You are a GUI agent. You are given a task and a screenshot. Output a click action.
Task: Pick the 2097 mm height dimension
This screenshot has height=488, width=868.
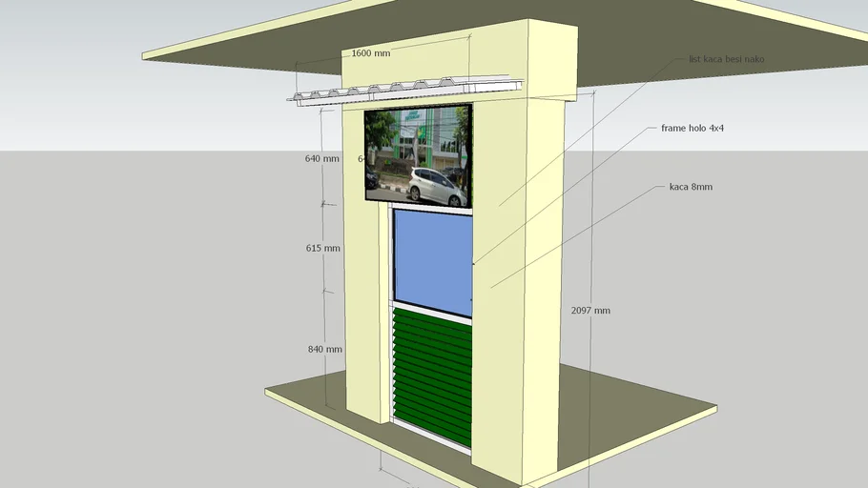pos(590,311)
